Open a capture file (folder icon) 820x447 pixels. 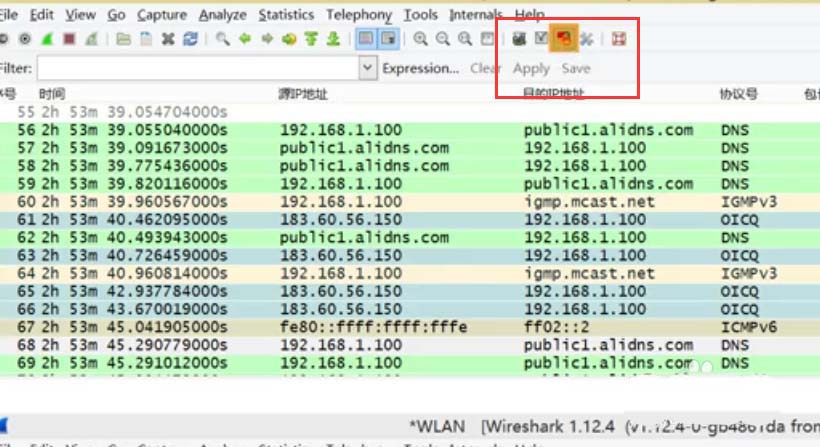pos(123,39)
